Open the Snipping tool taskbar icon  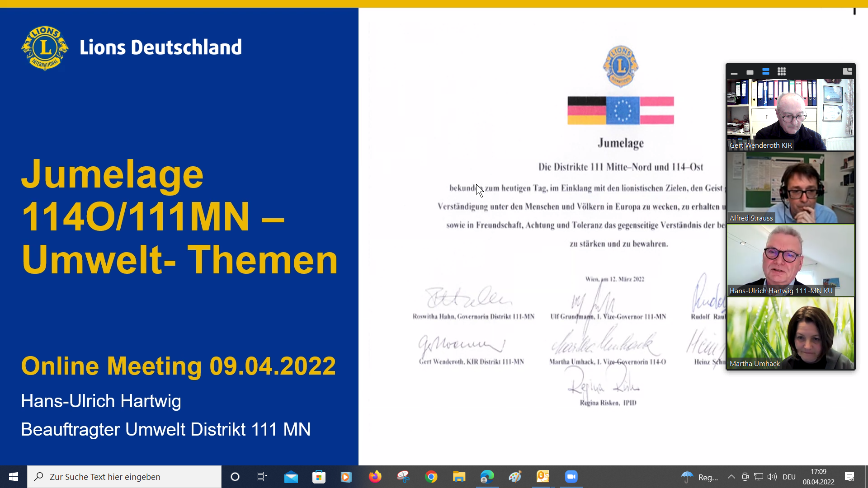pyautogui.click(x=403, y=477)
